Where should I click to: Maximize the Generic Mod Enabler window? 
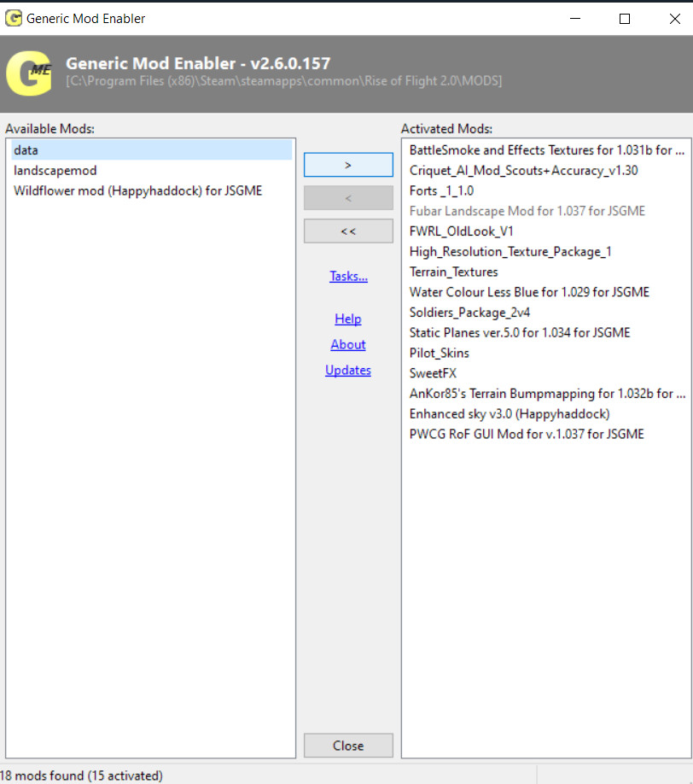click(x=625, y=19)
